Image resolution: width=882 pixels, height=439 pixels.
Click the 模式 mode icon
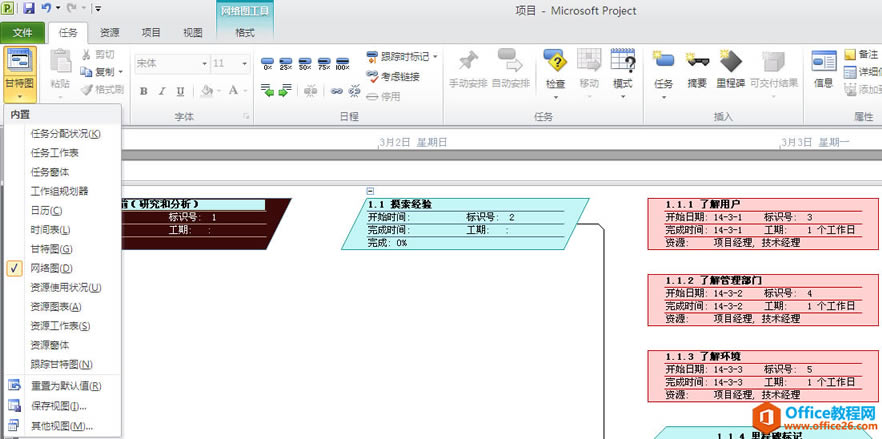click(623, 60)
